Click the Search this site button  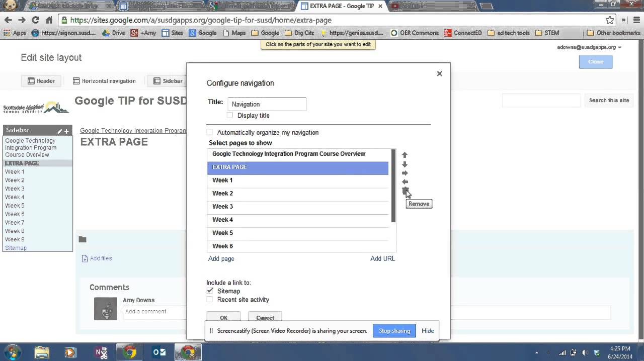[x=609, y=100]
